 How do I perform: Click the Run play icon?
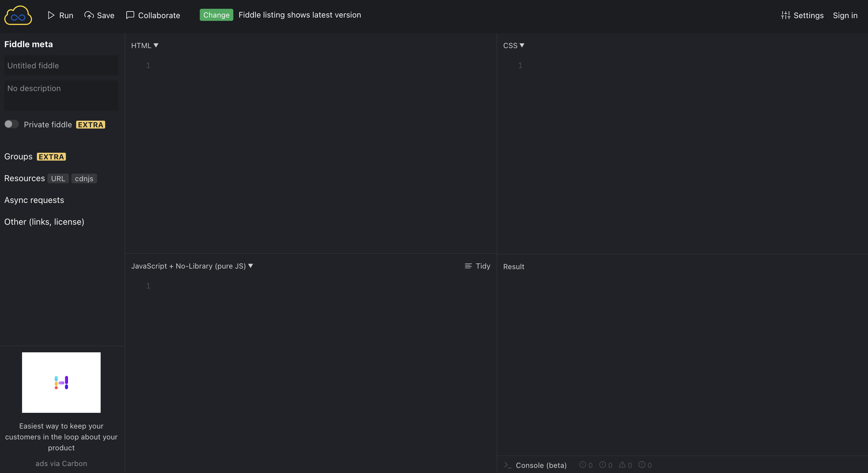coord(51,15)
